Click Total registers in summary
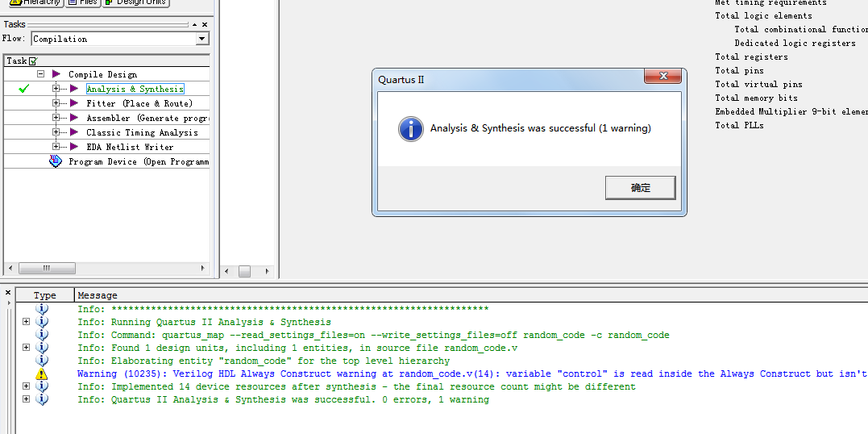Image resolution: width=868 pixels, height=434 pixels. coord(751,57)
